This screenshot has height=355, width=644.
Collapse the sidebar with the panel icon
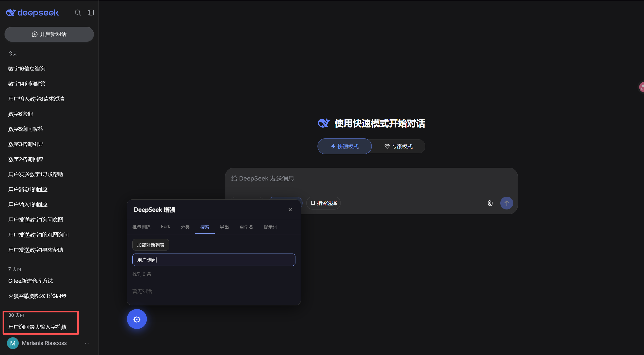91,13
